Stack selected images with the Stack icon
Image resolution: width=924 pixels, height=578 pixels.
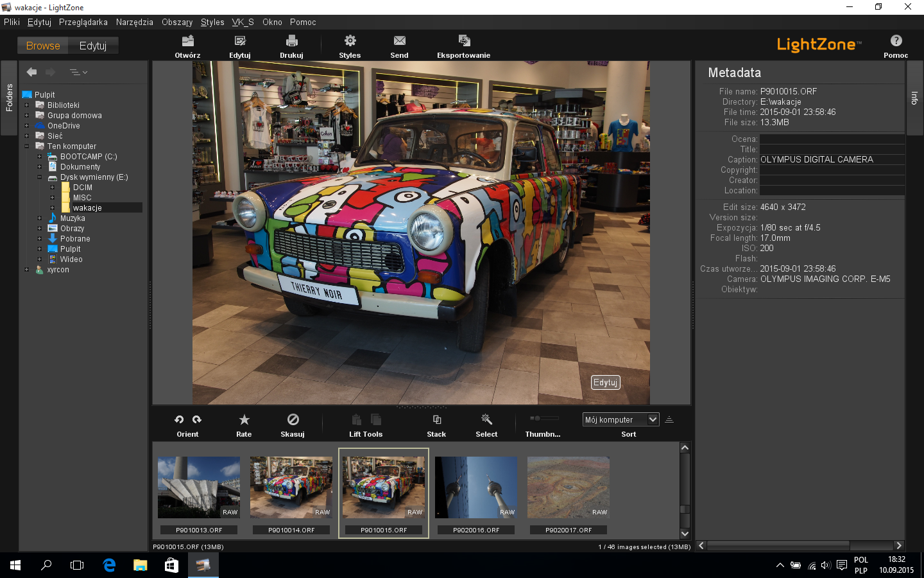pyautogui.click(x=436, y=419)
